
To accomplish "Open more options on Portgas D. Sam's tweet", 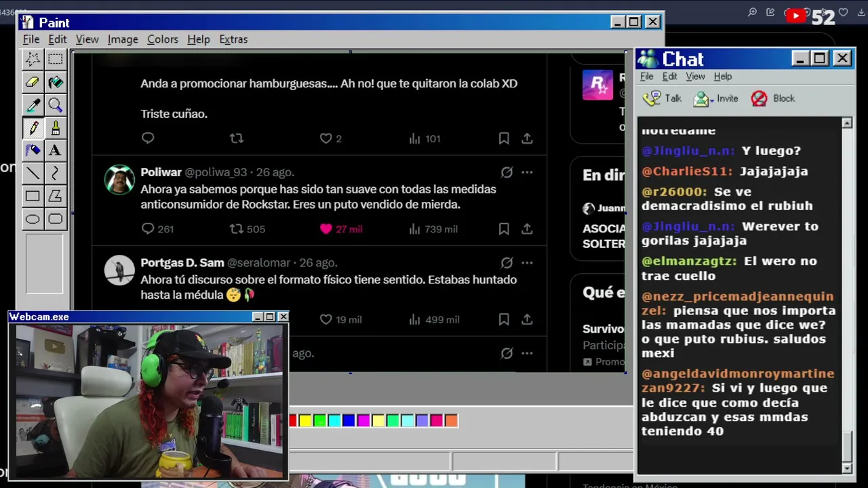I will 527,263.
